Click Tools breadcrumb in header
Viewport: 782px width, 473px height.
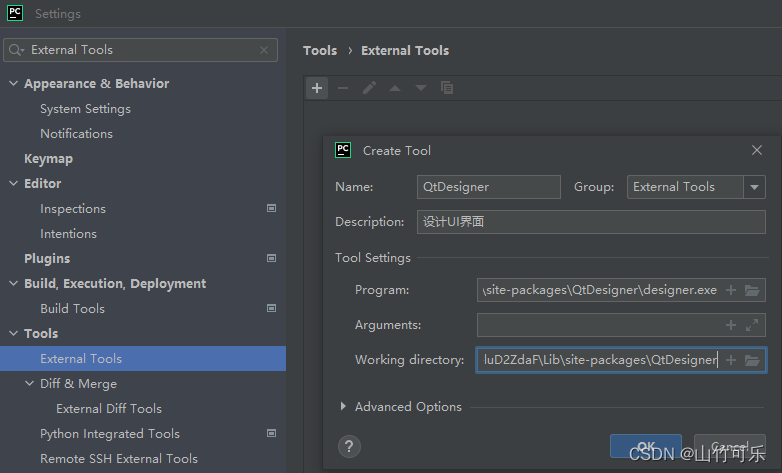320,50
